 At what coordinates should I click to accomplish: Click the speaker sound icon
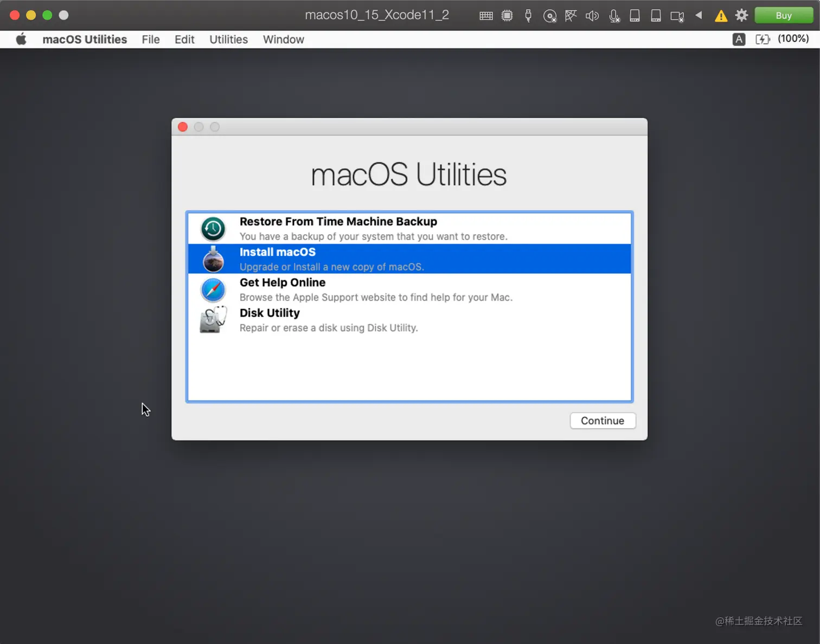click(x=592, y=16)
